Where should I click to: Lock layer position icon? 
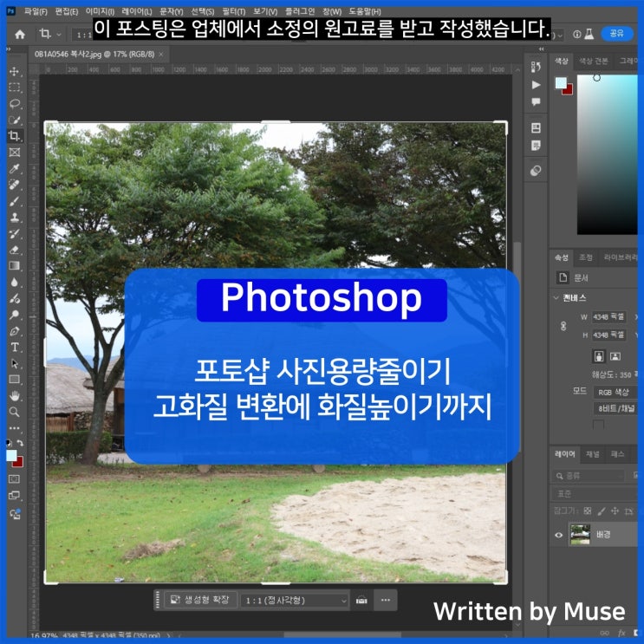(x=615, y=511)
